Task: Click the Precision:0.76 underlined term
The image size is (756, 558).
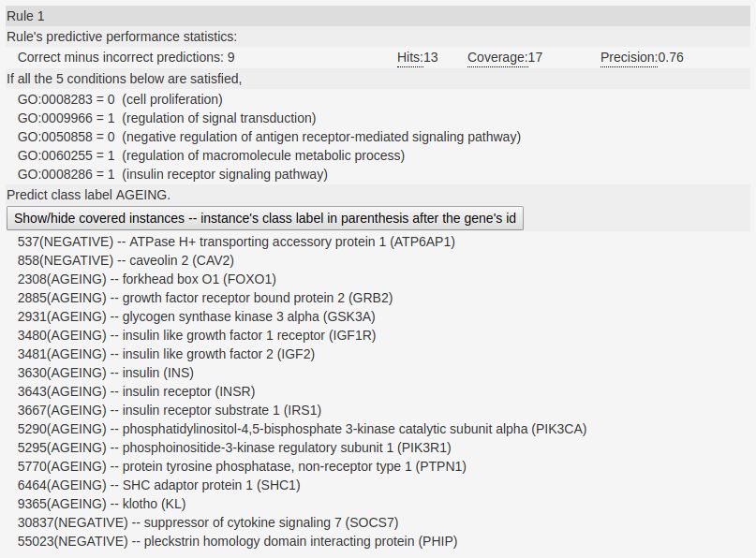Action: coord(642,57)
